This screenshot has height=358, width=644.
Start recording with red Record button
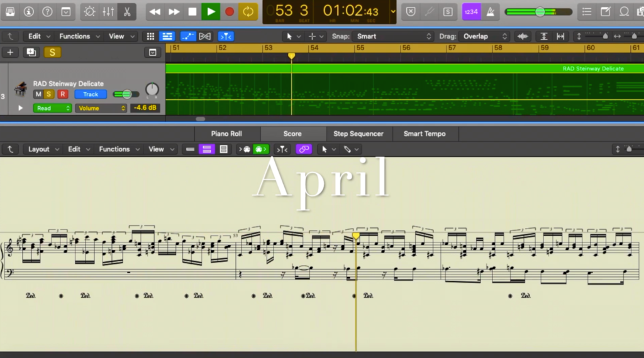pos(229,12)
